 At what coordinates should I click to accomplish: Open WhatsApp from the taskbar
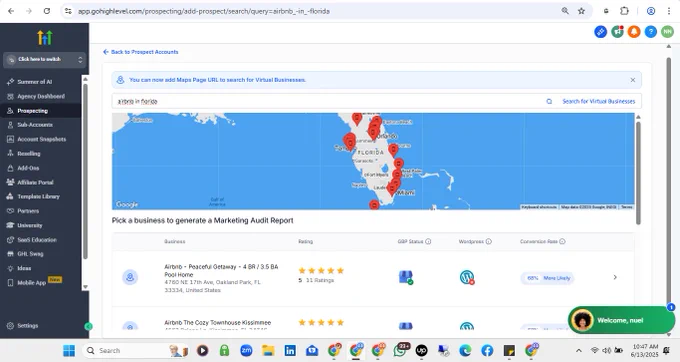pos(401,350)
